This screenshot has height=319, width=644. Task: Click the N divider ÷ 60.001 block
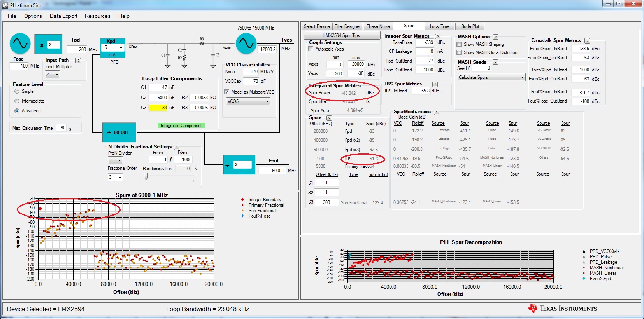click(119, 132)
